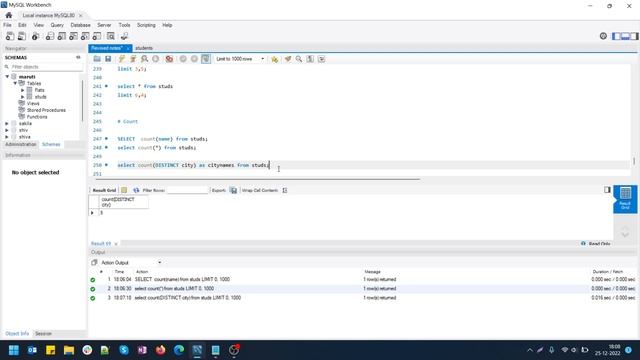Switch to Object Info tab
Screen dimensions: 640x360
17,333
